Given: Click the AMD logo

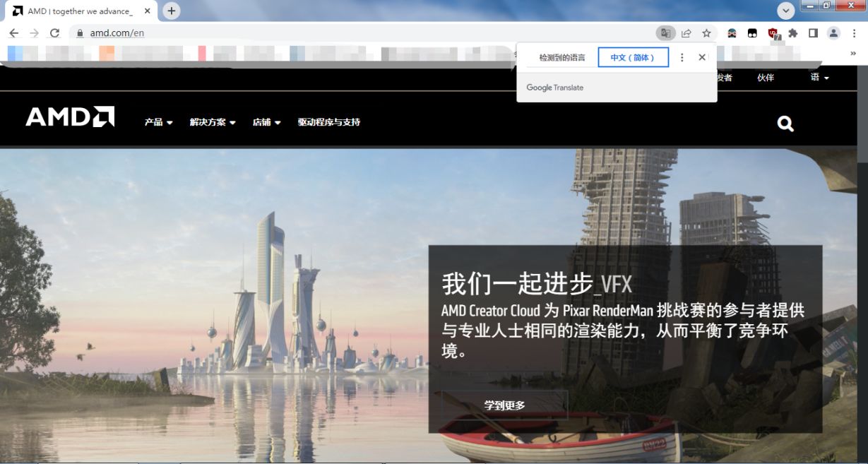Looking at the screenshot, I should (x=70, y=117).
